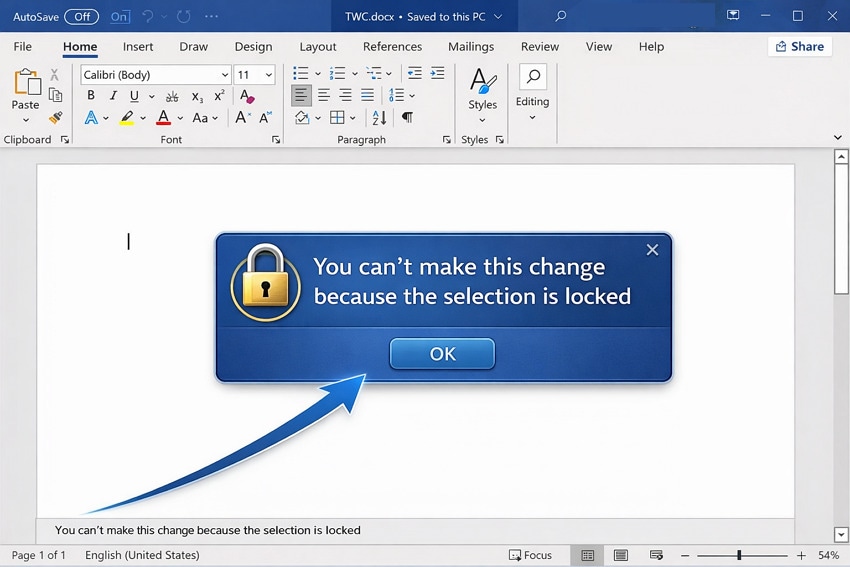Click the Grow Font icon

coord(243,117)
